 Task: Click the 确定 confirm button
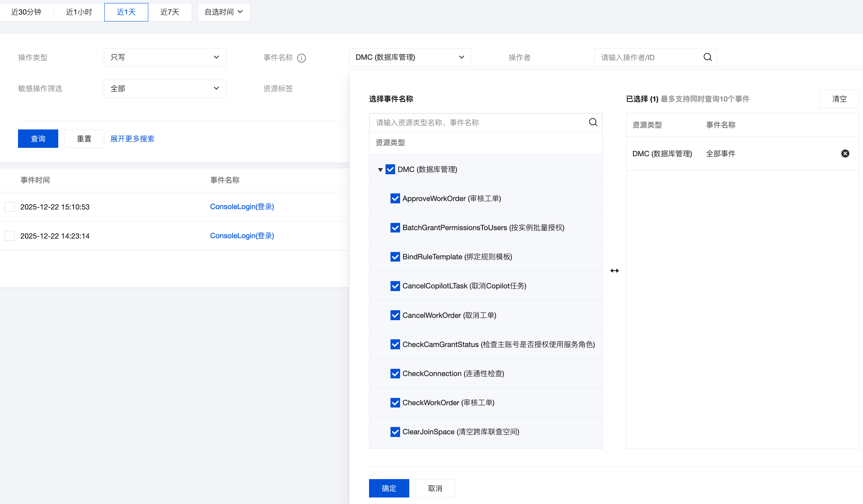pos(389,488)
